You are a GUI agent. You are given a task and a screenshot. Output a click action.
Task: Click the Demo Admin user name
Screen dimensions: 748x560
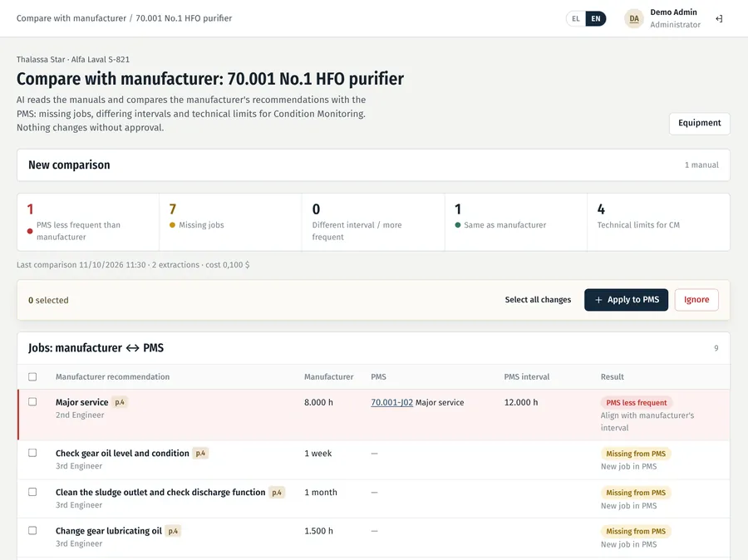(673, 12)
